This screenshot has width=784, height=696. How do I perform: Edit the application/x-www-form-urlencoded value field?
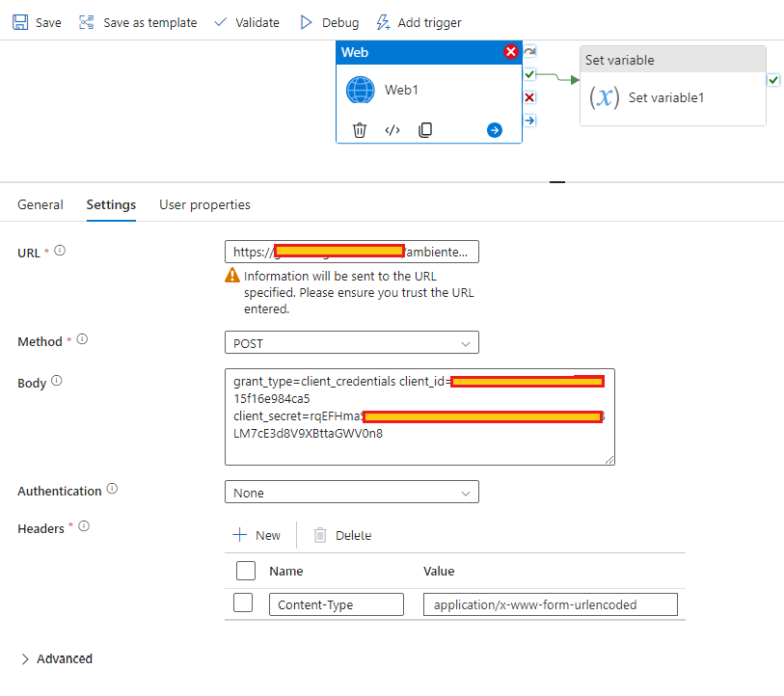point(550,604)
